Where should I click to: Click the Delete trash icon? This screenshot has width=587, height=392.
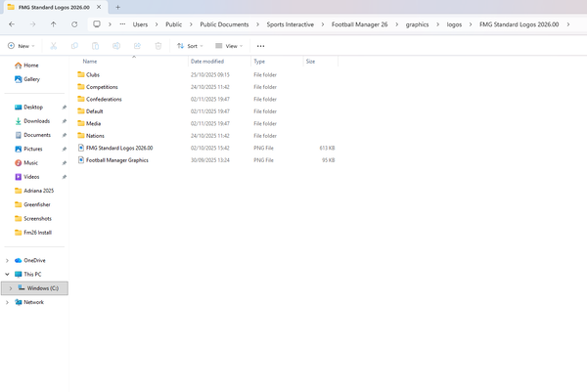tap(158, 46)
